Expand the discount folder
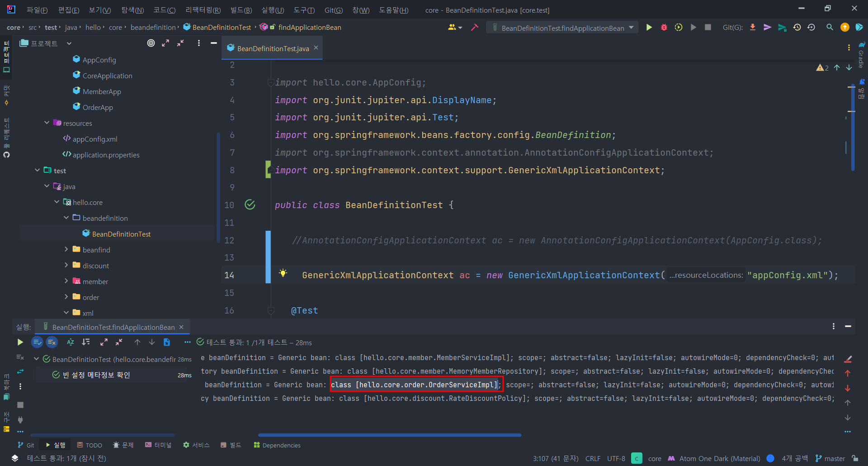 click(66, 265)
